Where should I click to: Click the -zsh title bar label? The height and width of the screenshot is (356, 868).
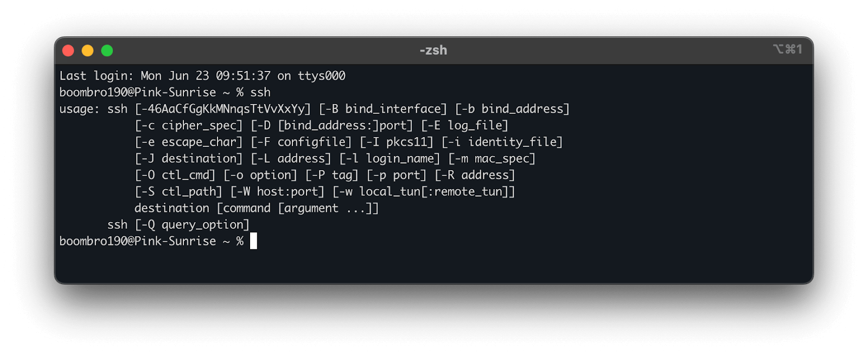pyautogui.click(x=433, y=50)
